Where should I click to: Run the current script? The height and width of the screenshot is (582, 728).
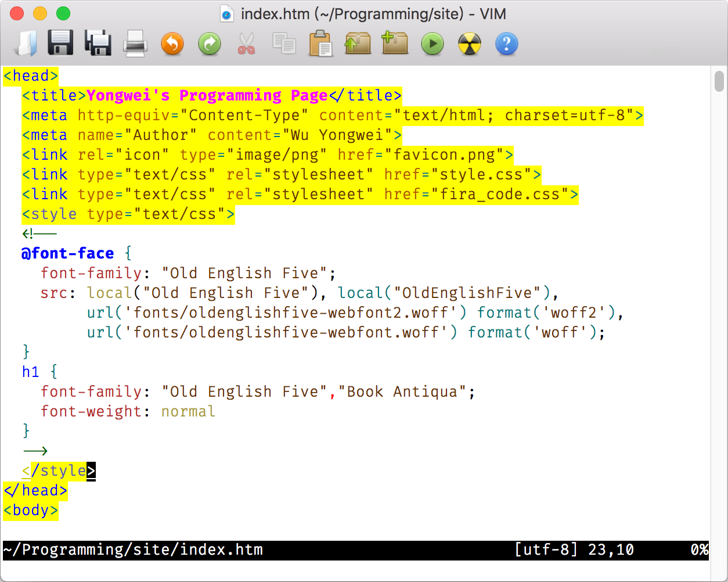432,44
